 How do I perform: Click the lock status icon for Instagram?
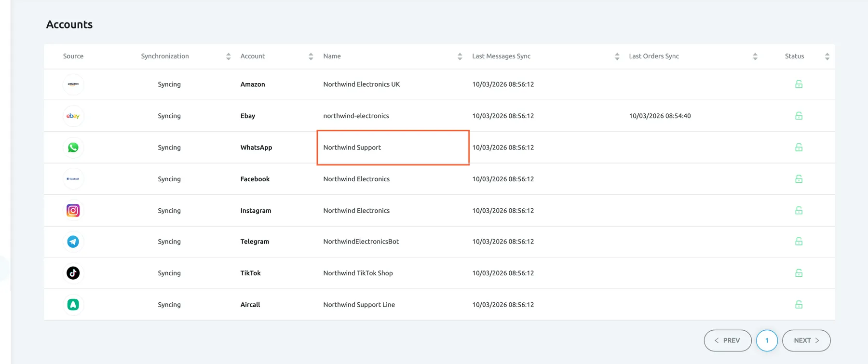point(799,211)
